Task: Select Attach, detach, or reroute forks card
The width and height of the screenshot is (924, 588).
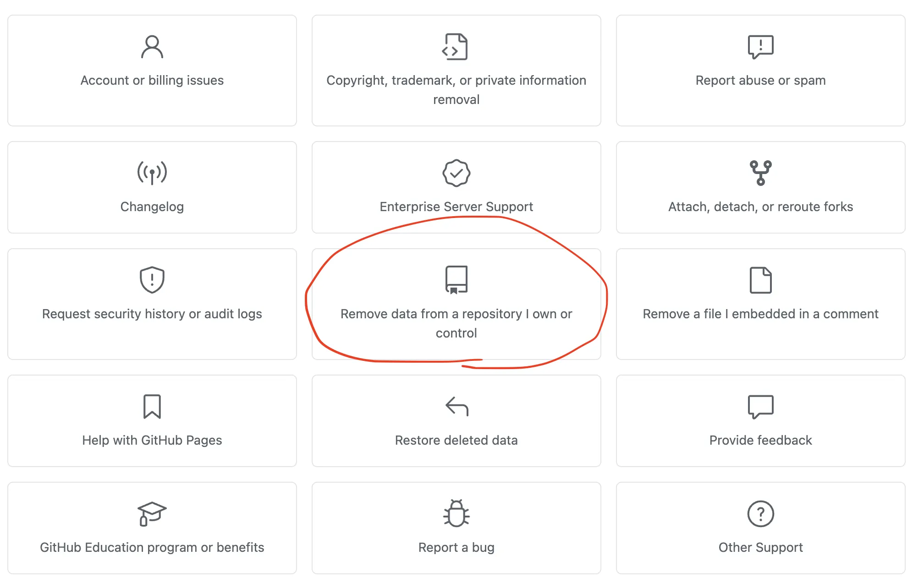Action: coord(760,207)
